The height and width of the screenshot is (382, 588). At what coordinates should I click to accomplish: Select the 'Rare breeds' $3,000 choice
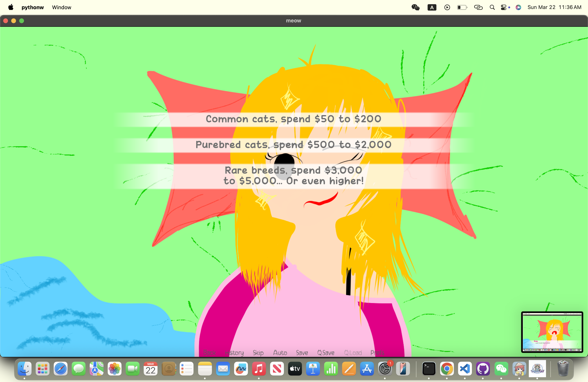coord(294,176)
